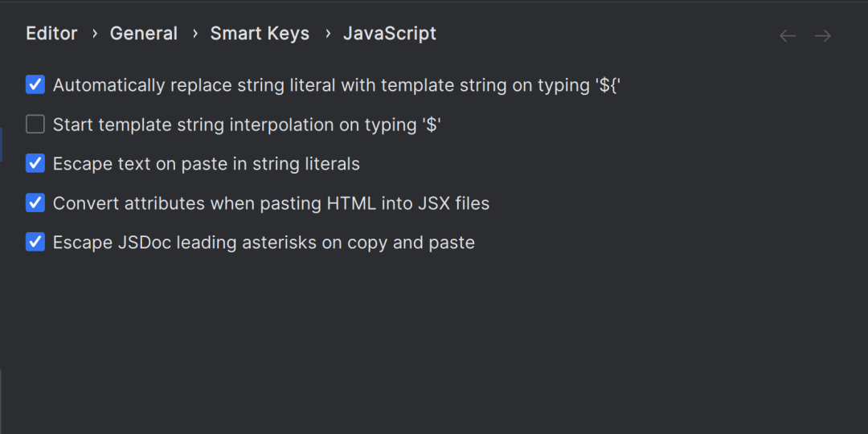Image resolution: width=868 pixels, height=434 pixels.
Task: Click the chevron between Editor and General
Action: tap(94, 34)
